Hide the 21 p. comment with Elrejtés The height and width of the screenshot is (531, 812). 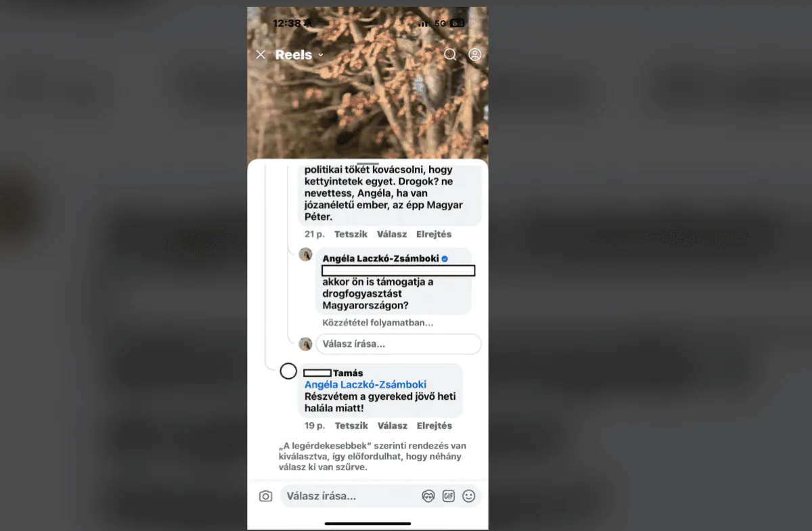(x=434, y=234)
